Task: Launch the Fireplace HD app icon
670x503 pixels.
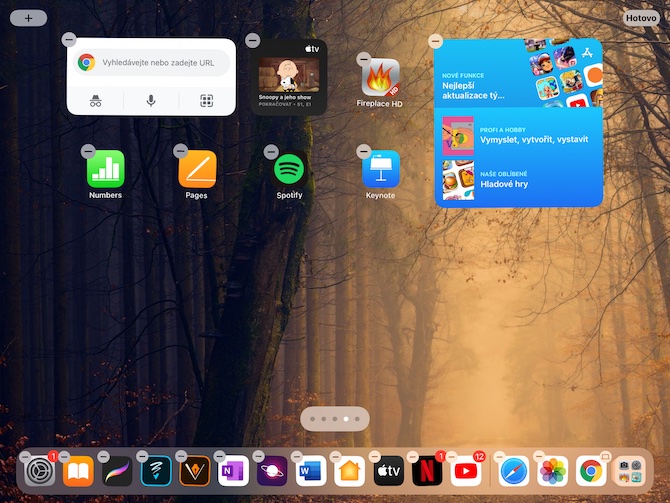Action: pos(381,78)
